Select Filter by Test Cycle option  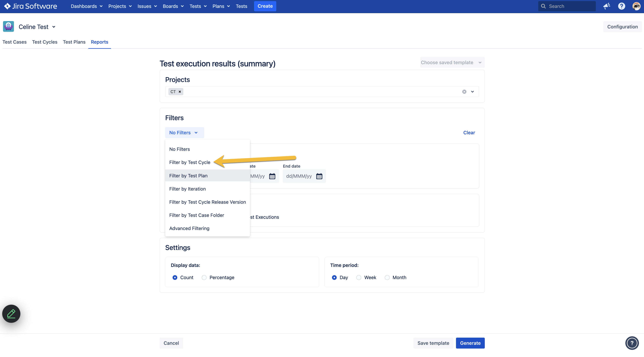tap(190, 162)
